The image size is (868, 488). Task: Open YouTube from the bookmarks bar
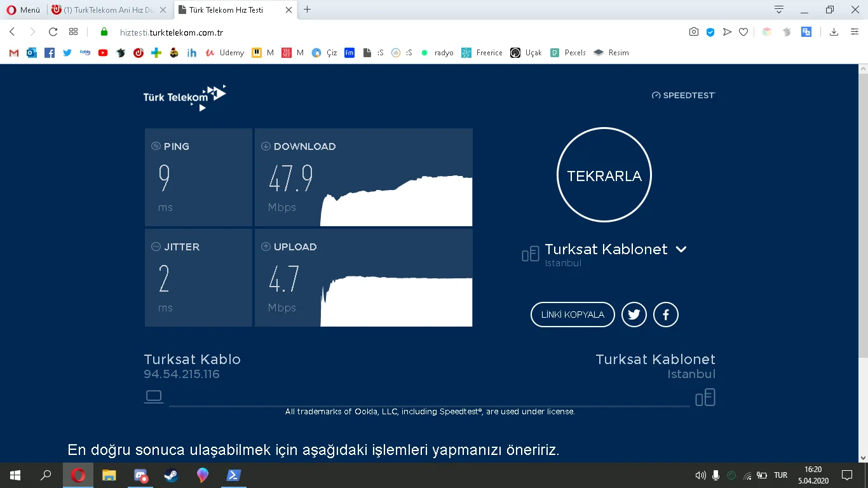pos(102,53)
